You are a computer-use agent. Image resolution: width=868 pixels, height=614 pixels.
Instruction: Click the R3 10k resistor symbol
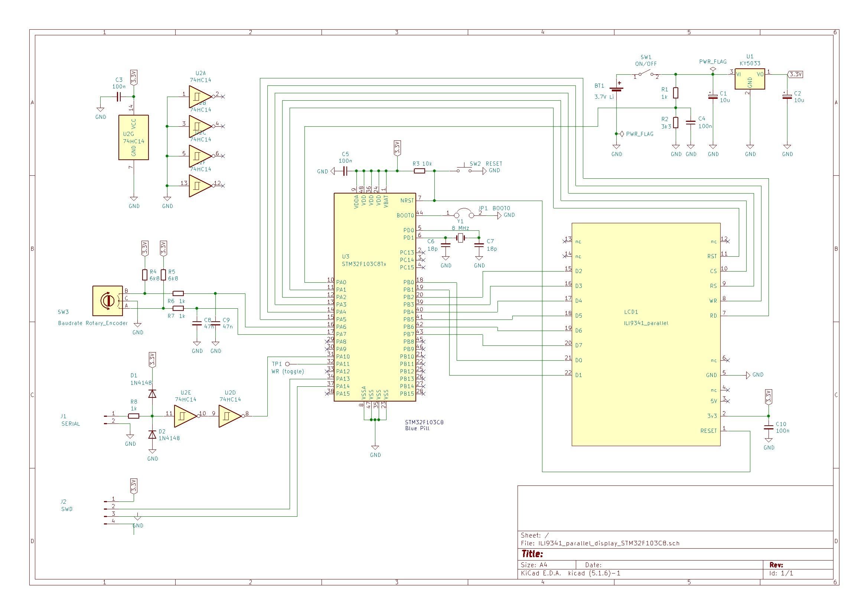[x=420, y=171]
